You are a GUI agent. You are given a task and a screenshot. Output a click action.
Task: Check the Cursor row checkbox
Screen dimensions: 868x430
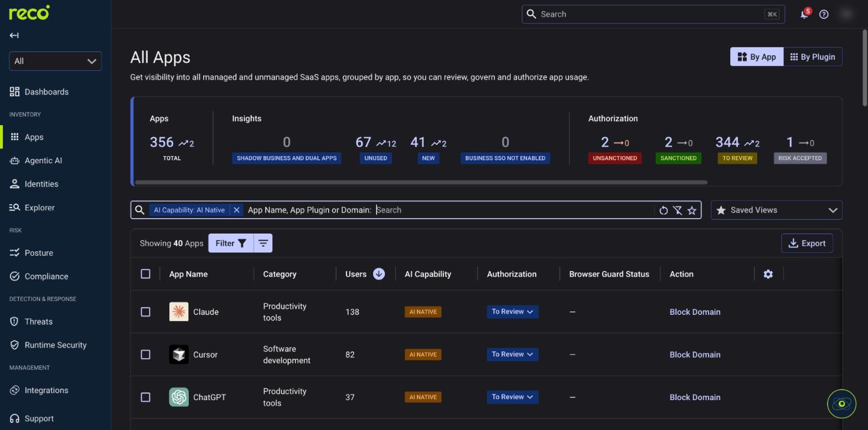pos(146,355)
